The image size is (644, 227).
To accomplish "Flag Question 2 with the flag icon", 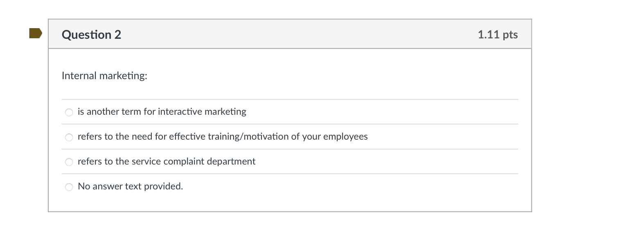I will pos(36,33).
